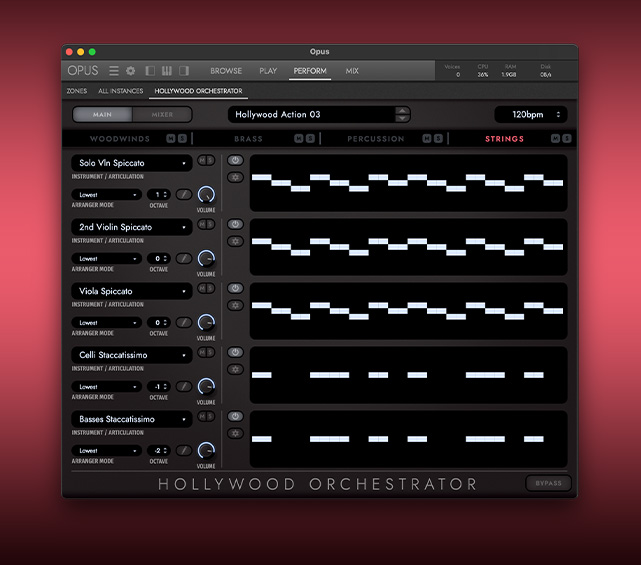The image size is (641, 565).
Task: Open arranger mode dropdown for Solo Vln
Action: 107,195
